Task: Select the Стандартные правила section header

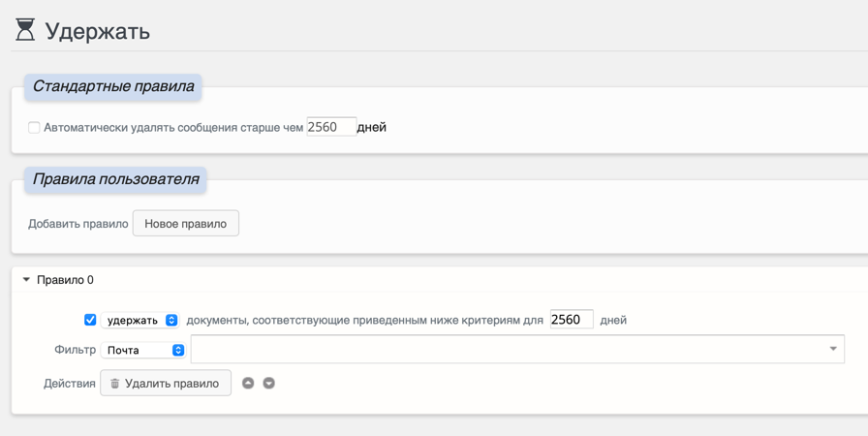Action: pos(113,86)
